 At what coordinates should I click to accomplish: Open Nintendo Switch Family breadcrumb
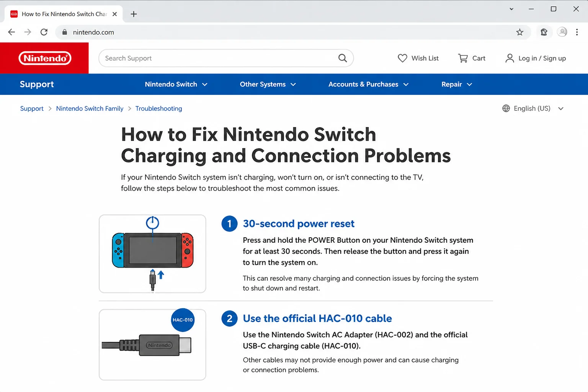90,108
